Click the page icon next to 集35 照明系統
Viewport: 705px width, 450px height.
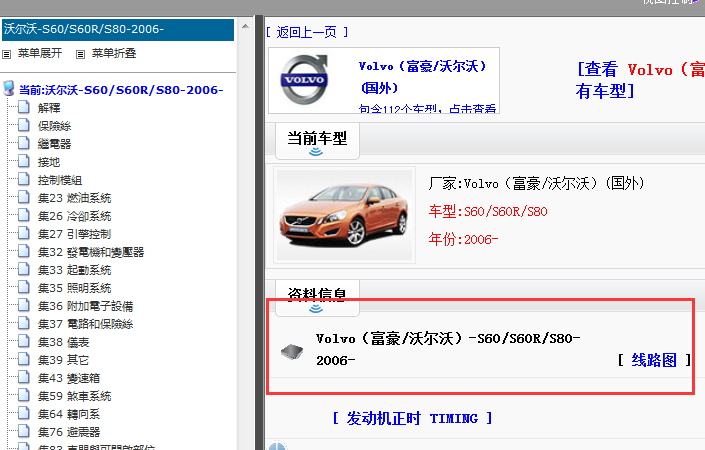click(24, 287)
